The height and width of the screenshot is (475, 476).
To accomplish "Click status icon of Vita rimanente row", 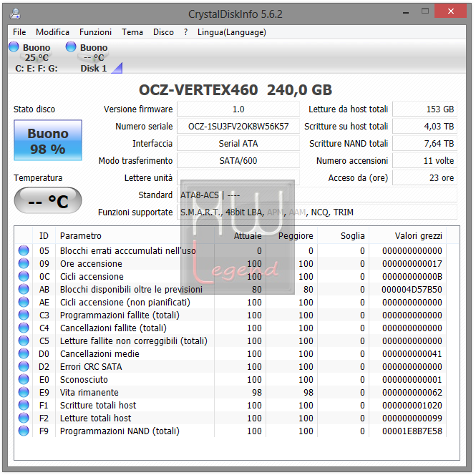I will pos(24,393).
